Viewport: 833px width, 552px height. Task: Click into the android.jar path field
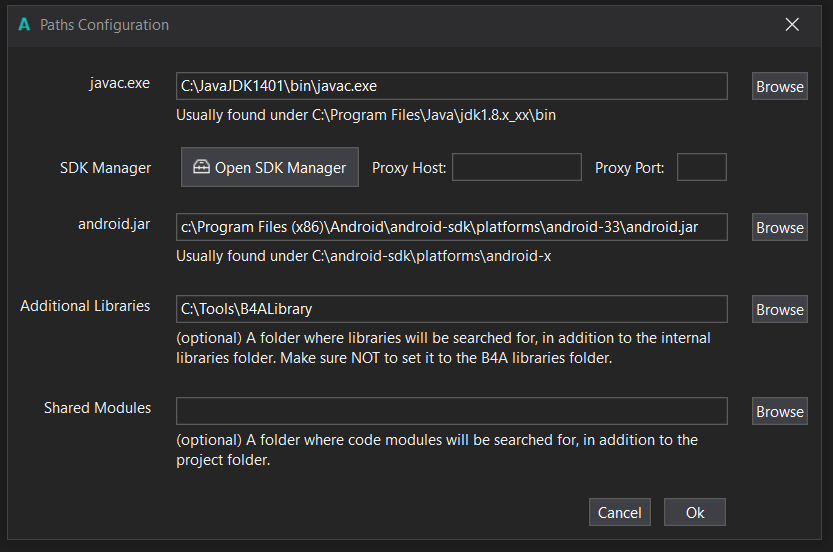(x=451, y=228)
